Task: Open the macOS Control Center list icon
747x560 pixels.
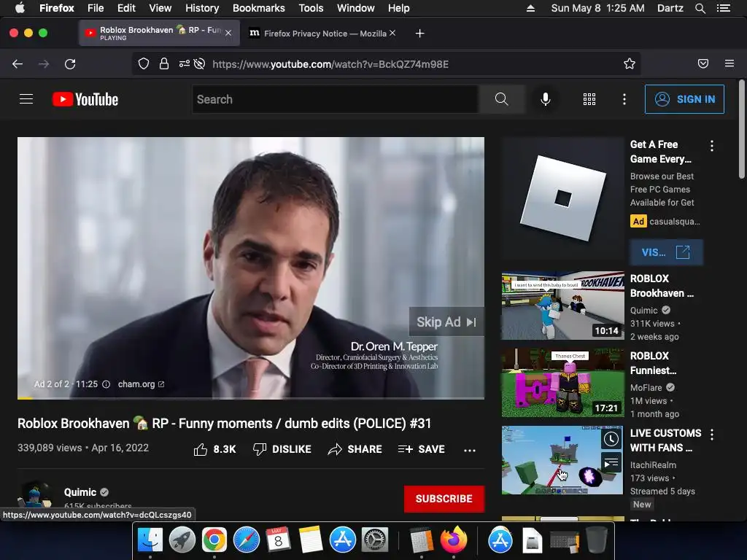Action: [724, 8]
